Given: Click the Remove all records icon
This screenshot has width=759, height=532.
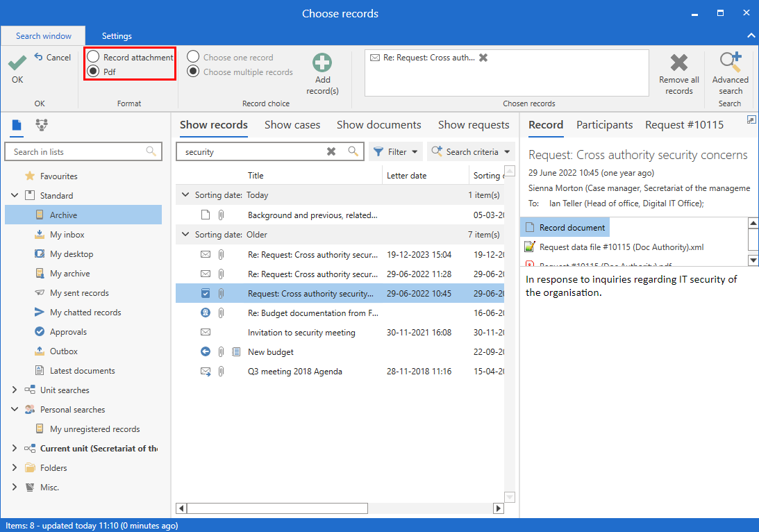Looking at the screenshot, I should [678, 63].
